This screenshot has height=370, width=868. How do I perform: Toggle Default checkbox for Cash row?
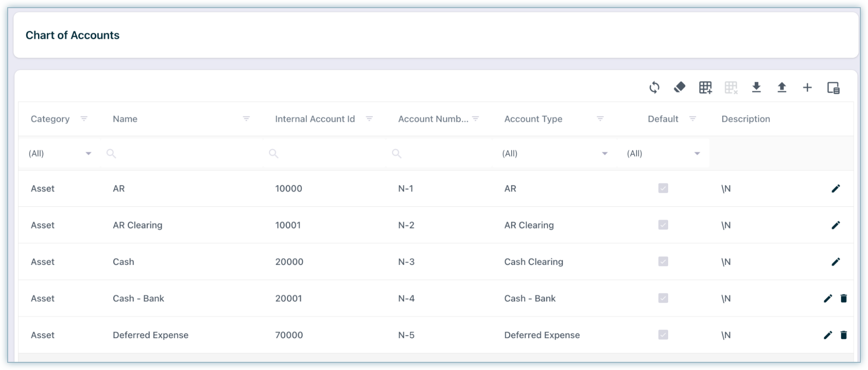click(663, 261)
